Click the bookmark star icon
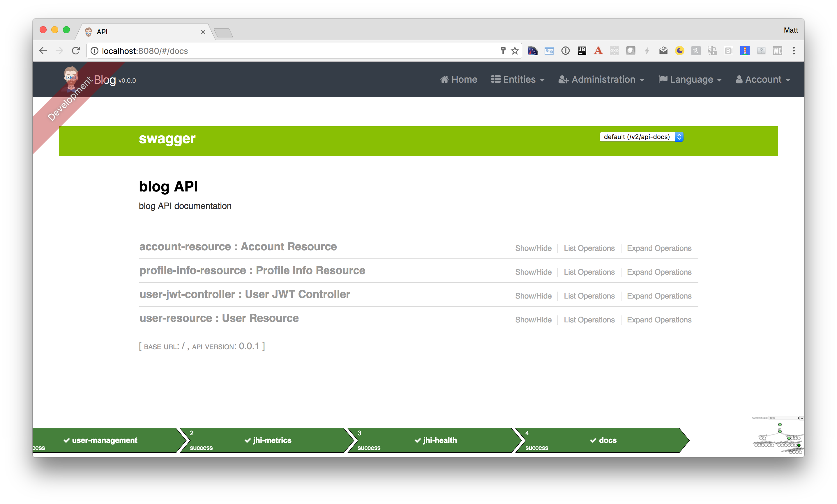The height and width of the screenshot is (504, 837). pos(515,51)
